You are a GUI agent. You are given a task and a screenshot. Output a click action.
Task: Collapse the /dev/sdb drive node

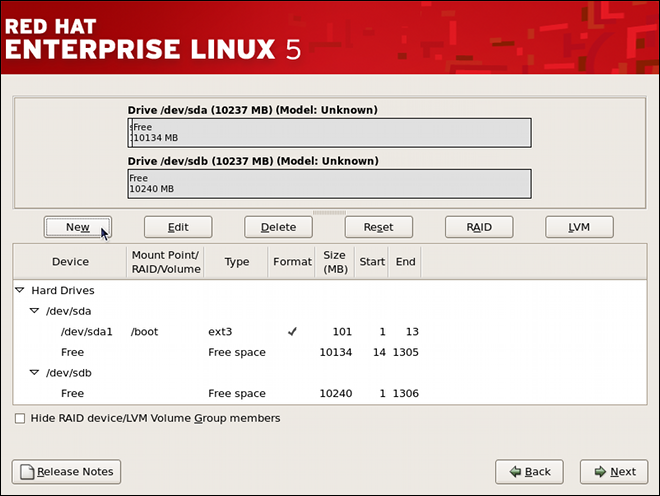pos(34,373)
